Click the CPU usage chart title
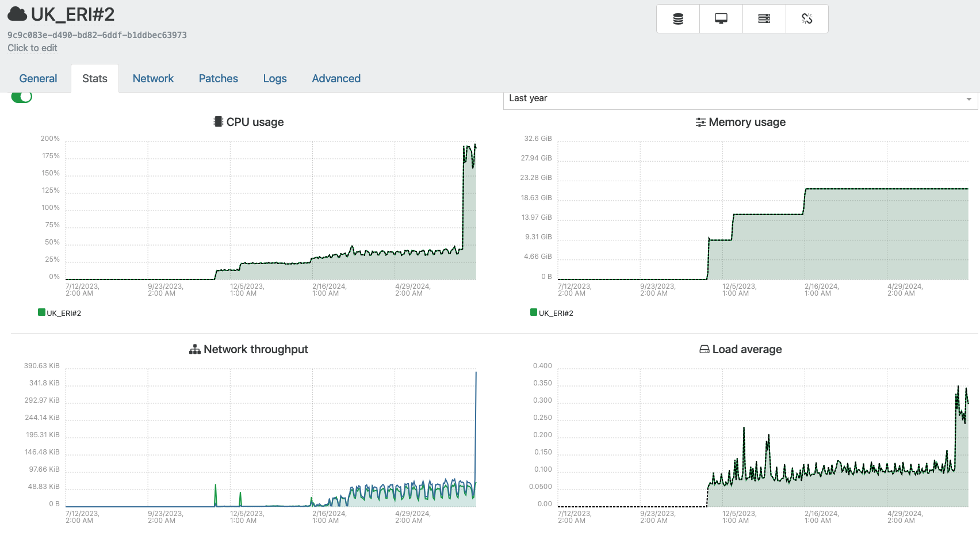The width and height of the screenshot is (980, 535). pos(255,122)
